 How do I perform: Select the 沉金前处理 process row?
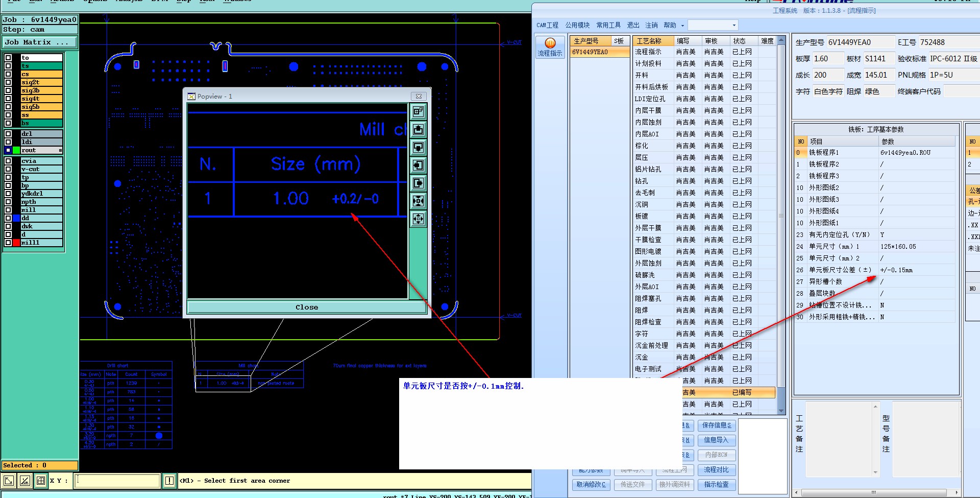tap(704, 346)
